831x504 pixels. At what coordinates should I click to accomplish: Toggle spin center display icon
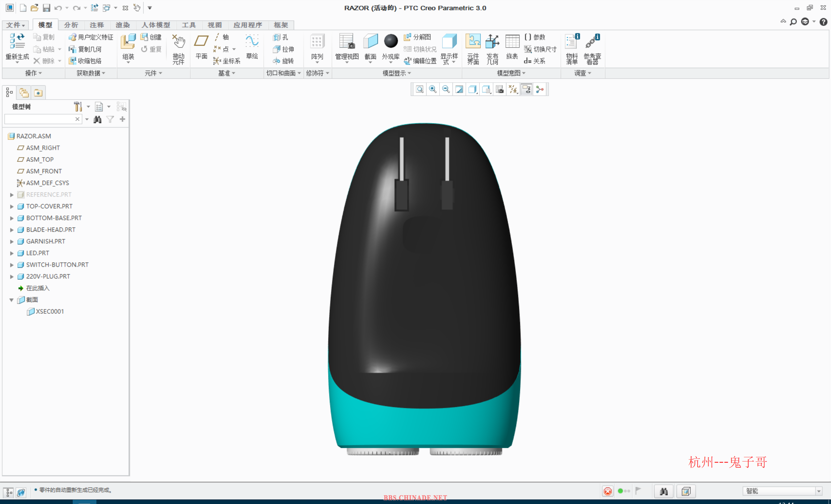click(540, 89)
